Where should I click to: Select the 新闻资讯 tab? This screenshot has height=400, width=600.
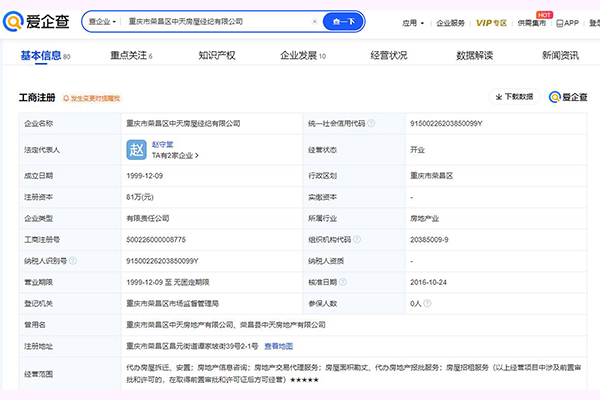click(560, 56)
